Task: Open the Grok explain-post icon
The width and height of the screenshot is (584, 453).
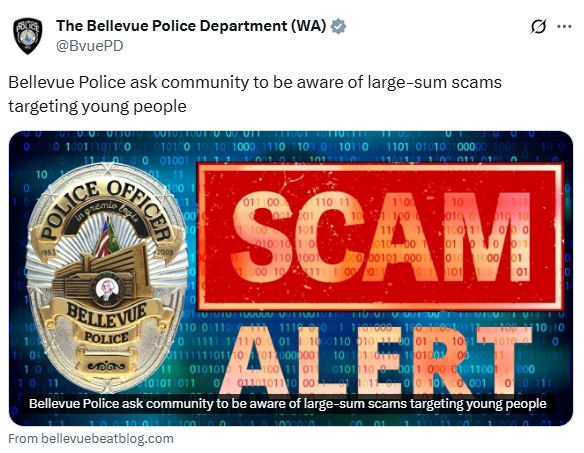Action: 538,26
